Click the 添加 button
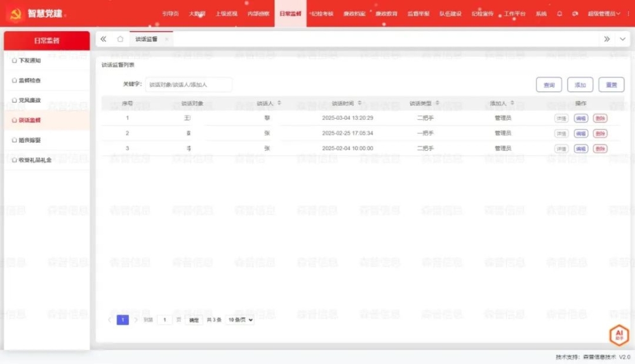Viewport: 635px width, 364px height. click(580, 85)
